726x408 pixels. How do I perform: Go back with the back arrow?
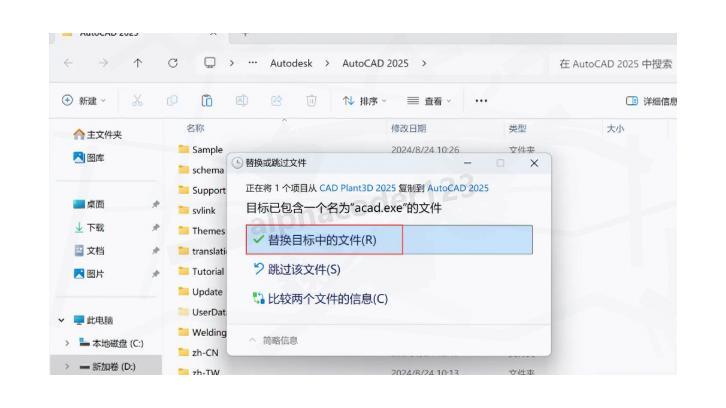[x=69, y=63]
